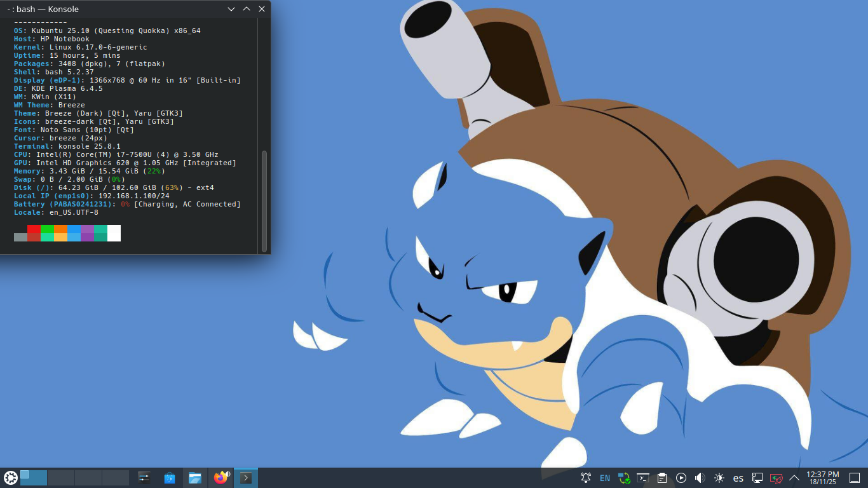
Task: Click the media player tray icon
Action: point(681,478)
